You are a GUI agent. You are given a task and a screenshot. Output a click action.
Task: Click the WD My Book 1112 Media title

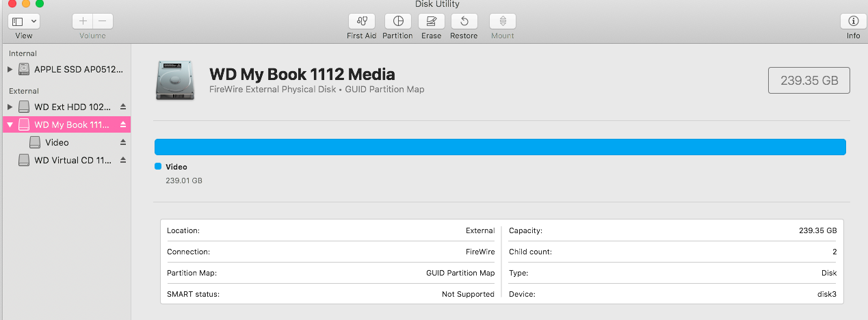(x=302, y=74)
